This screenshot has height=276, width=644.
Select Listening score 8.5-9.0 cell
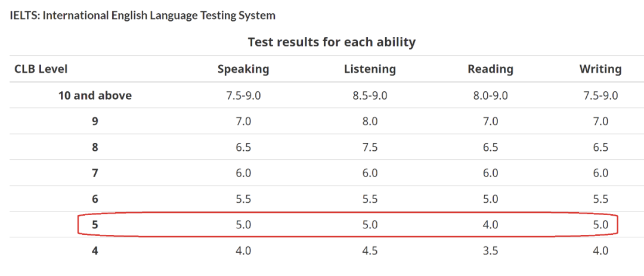point(370,96)
